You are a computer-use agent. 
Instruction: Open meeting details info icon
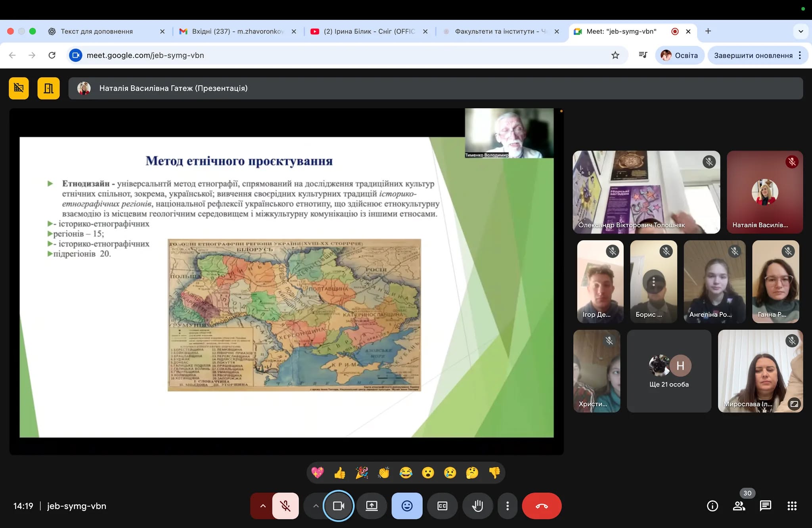coord(712,506)
